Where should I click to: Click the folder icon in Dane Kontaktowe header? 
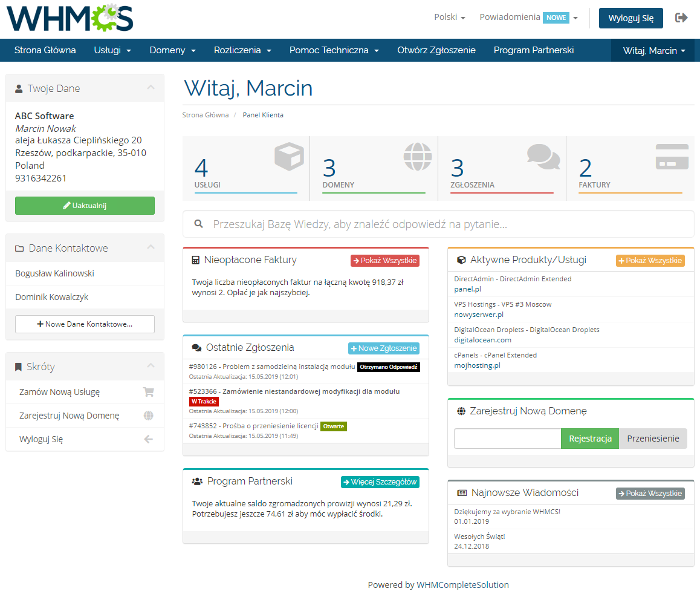pyautogui.click(x=19, y=249)
